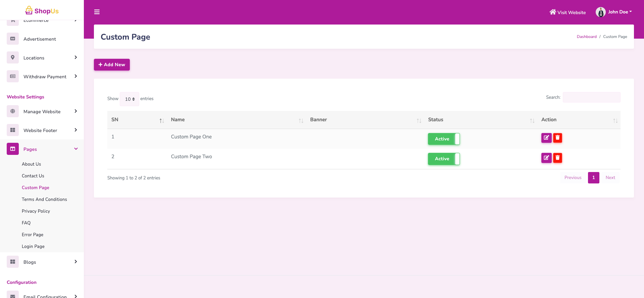
Task: Go to the Next pagination page
Action: pyautogui.click(x=610, y=177)
